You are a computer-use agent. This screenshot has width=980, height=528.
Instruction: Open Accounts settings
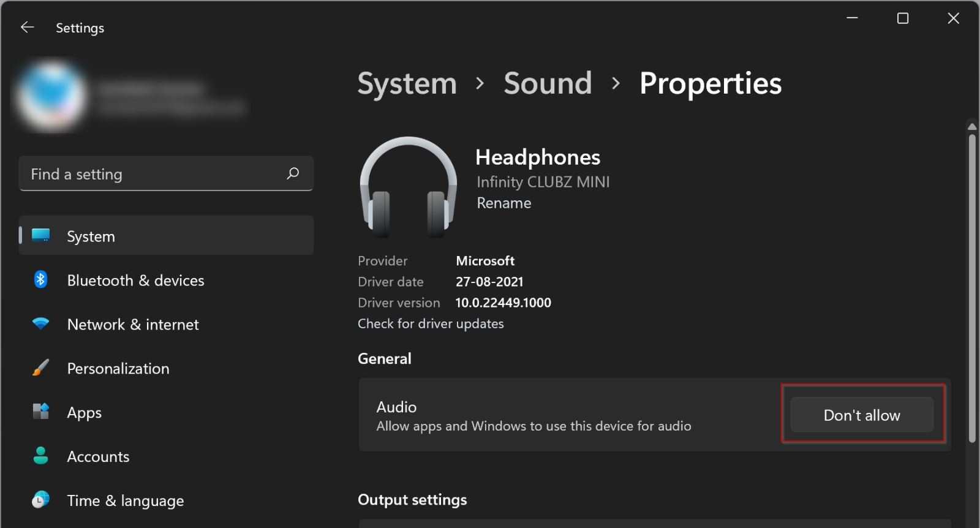(167, 456)
